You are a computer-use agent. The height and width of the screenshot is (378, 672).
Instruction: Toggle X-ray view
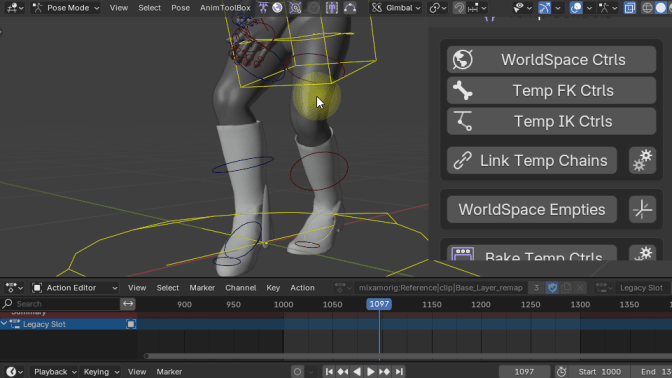[630, 8]
